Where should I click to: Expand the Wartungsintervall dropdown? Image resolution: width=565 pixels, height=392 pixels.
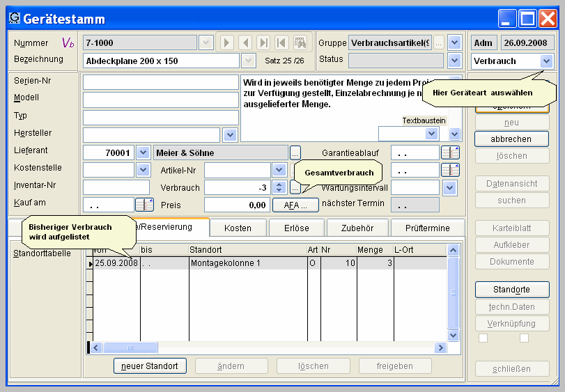(x=450, y=187)
